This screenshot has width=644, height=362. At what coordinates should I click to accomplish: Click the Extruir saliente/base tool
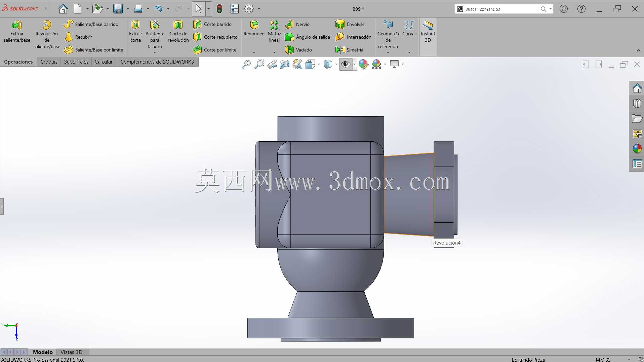pyautogui.click(x=17, y=32)
